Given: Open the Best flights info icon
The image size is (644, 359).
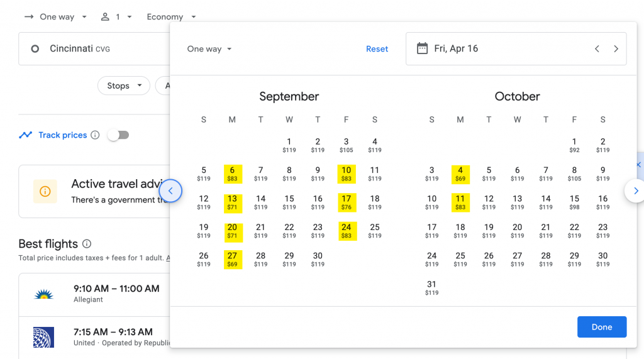Looking at the screenshot, I should pos(87,243).
